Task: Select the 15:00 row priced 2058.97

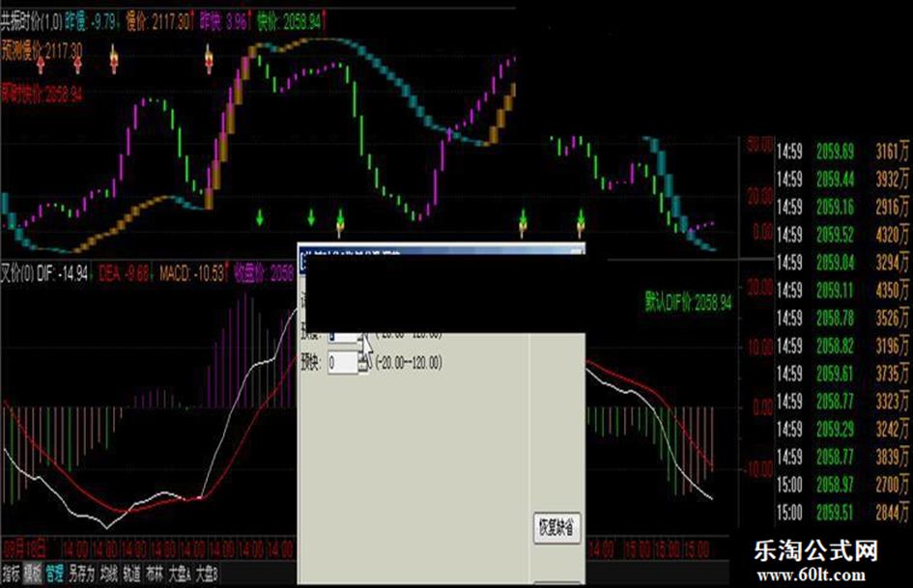Action: click(x=842, y=485)
